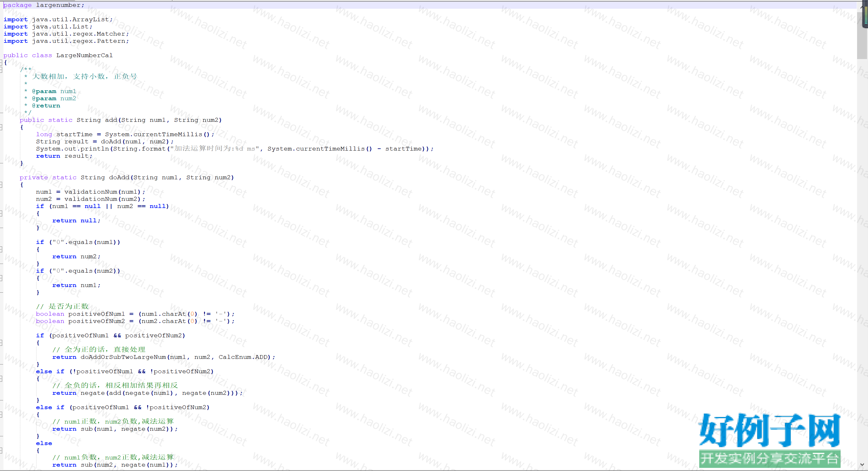Click the CalcEnum.ADD text in code
The width and height of the screenshot is (868, 471).
point(244,357)
